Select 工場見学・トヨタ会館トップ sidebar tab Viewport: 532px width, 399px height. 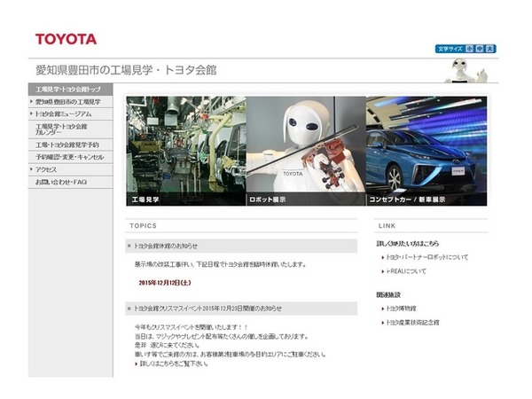click(71, 90)
